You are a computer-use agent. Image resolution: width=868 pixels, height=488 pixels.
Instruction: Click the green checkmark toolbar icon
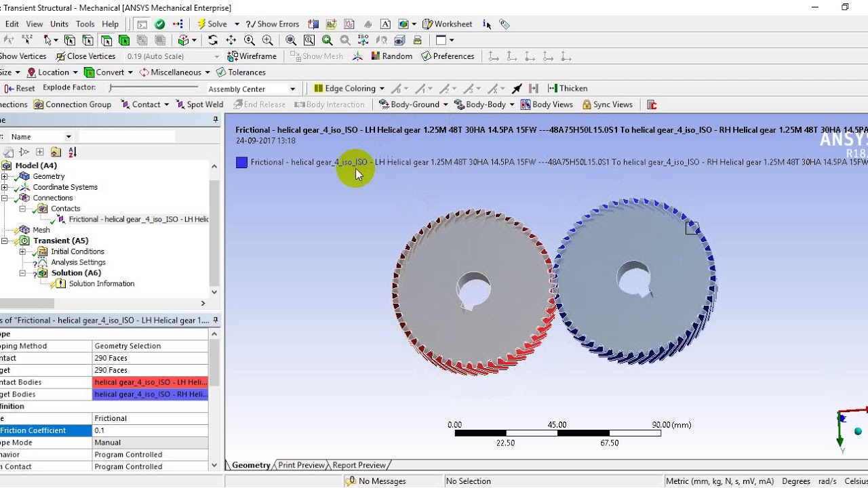pyautogui.click(x=160, y=24)
